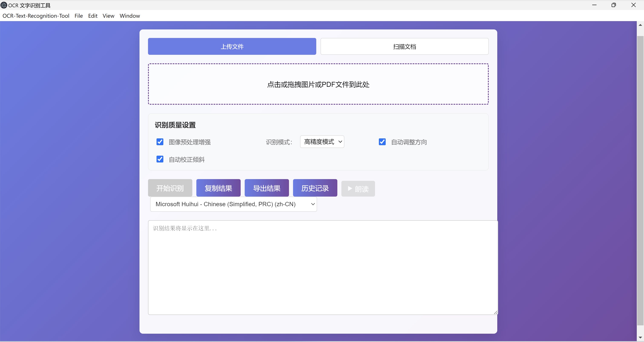
Task: Click the file drop zone to upload
Action: click(x=318, y=84)
